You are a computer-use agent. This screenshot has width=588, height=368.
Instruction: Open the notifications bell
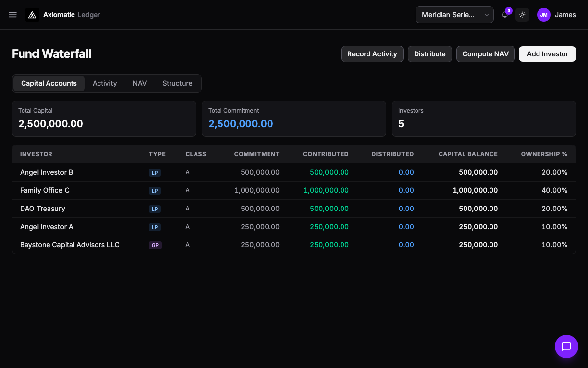[505, 15]
